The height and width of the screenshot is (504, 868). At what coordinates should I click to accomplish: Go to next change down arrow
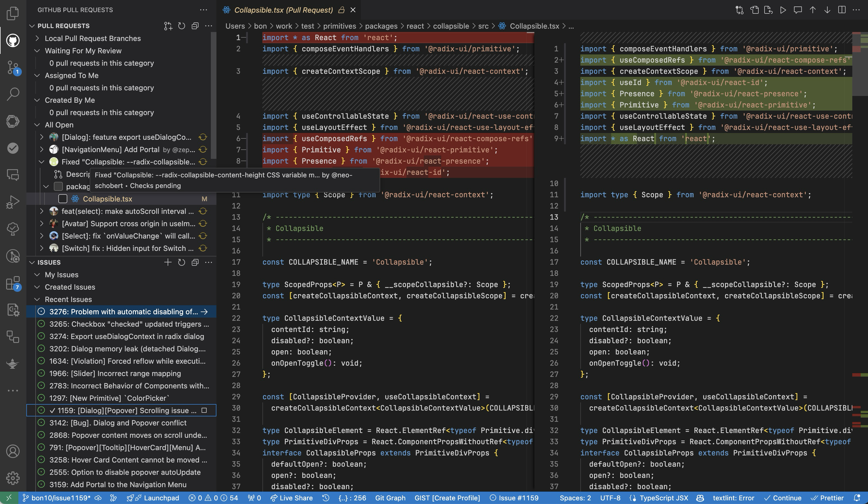(827, 10)
